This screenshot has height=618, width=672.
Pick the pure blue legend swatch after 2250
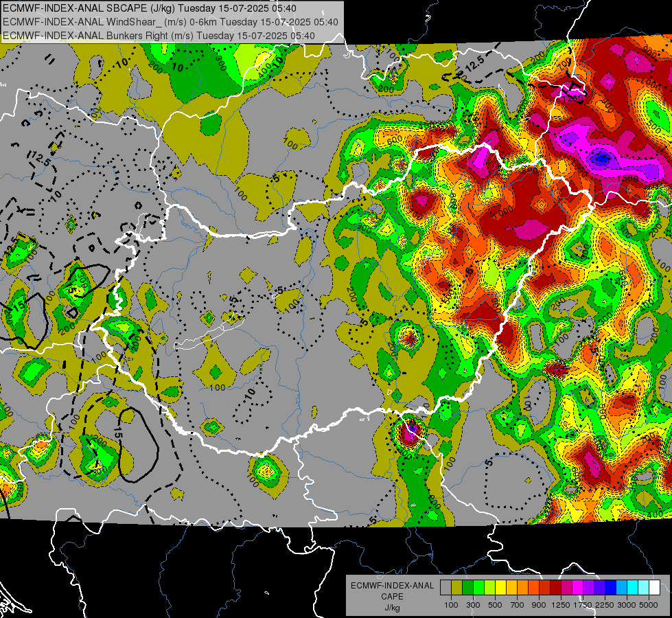click(x=611, y=587)
